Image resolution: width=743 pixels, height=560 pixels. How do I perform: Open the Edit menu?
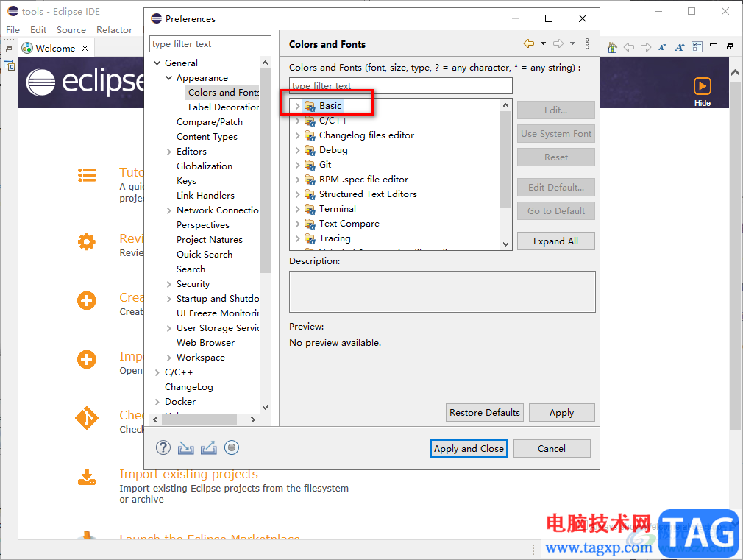38,29
